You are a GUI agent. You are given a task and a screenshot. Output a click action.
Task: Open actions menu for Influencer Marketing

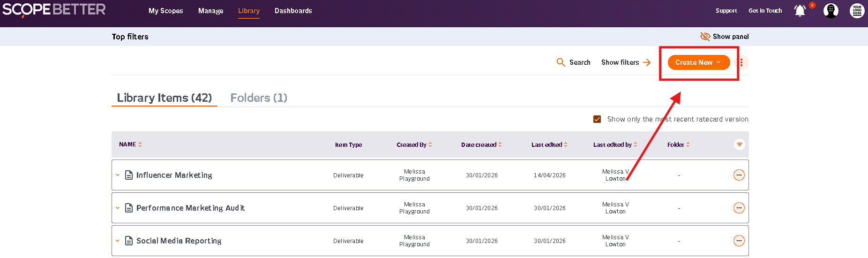[739, 175]
